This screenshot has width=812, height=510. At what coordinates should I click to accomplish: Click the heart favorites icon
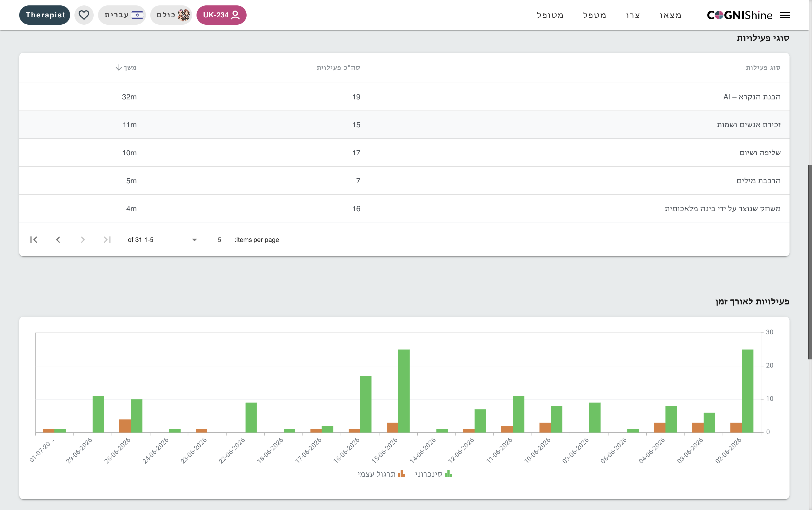point(84,15)
